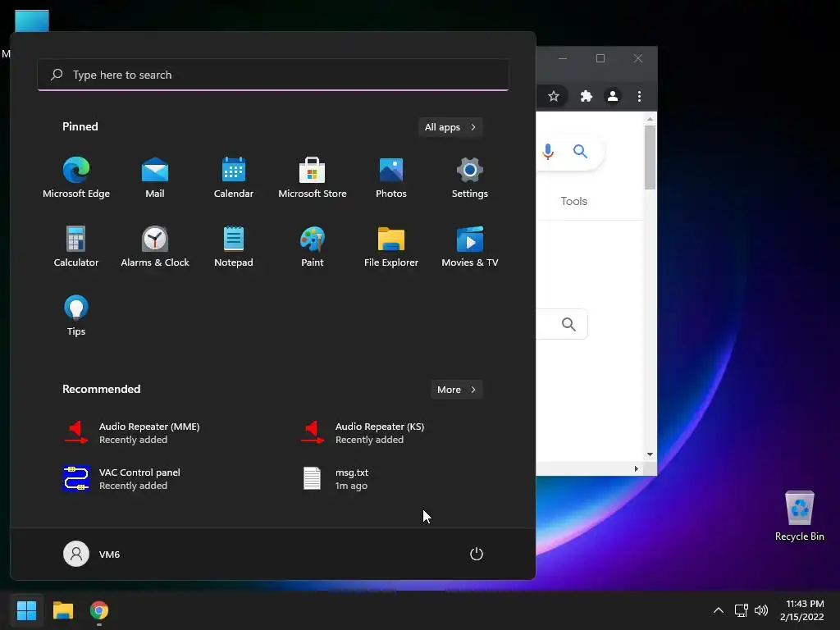Viewport: 840px width, 630px height.
Task: Open the volume tray icon
Action: tap(761, 610)
